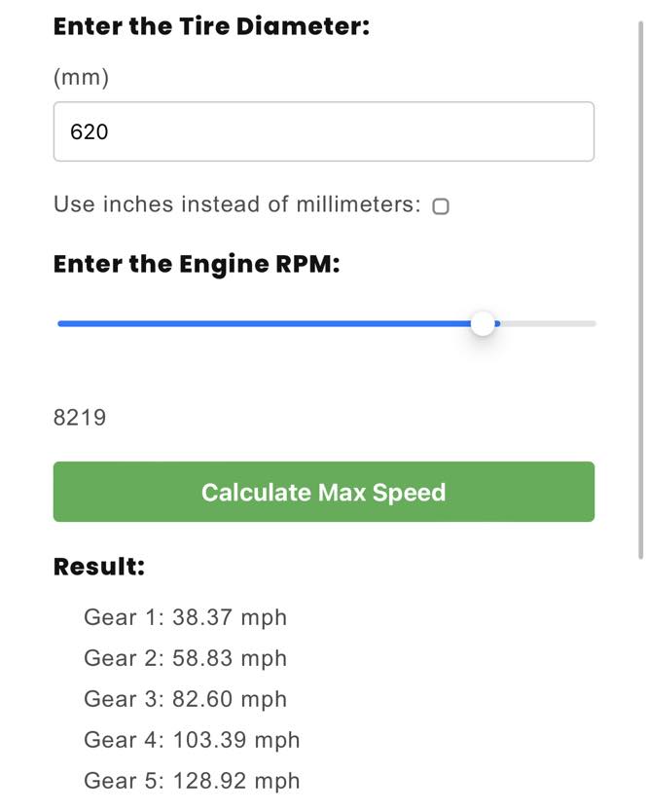
Task: Focus the Tire Diameter input field
Action: (323, 131)
